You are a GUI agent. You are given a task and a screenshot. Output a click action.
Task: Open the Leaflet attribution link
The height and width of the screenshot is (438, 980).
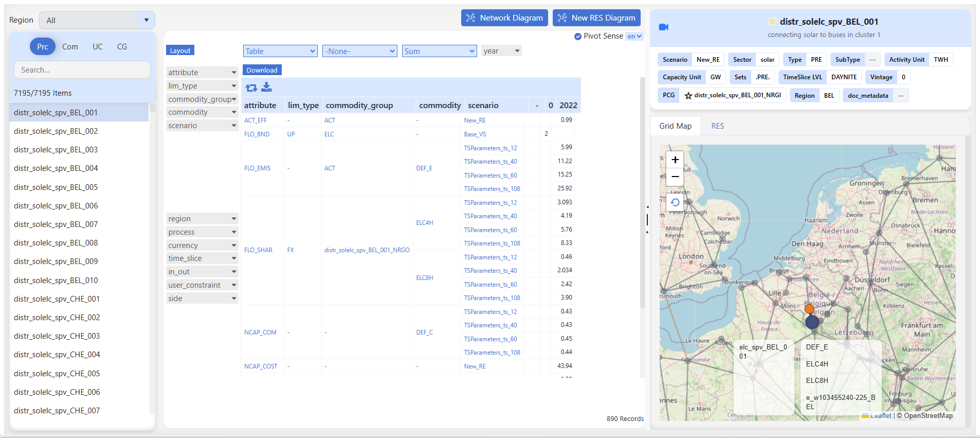[881, 416]
